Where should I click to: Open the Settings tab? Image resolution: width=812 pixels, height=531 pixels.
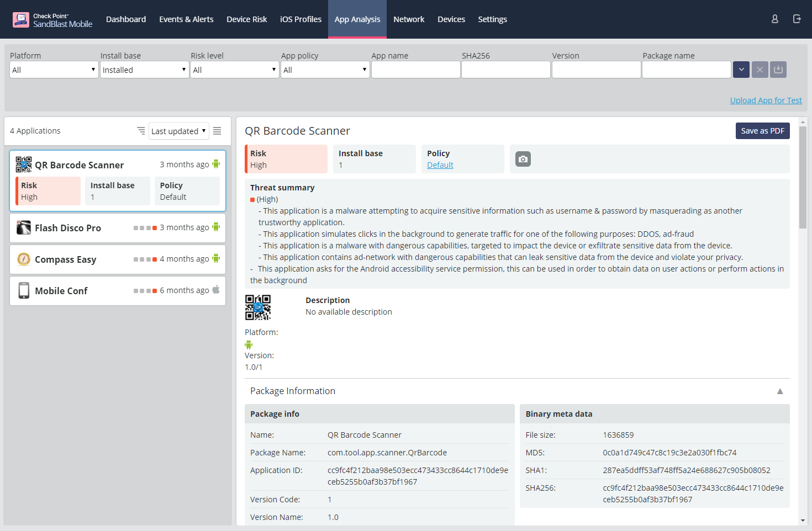492,19
